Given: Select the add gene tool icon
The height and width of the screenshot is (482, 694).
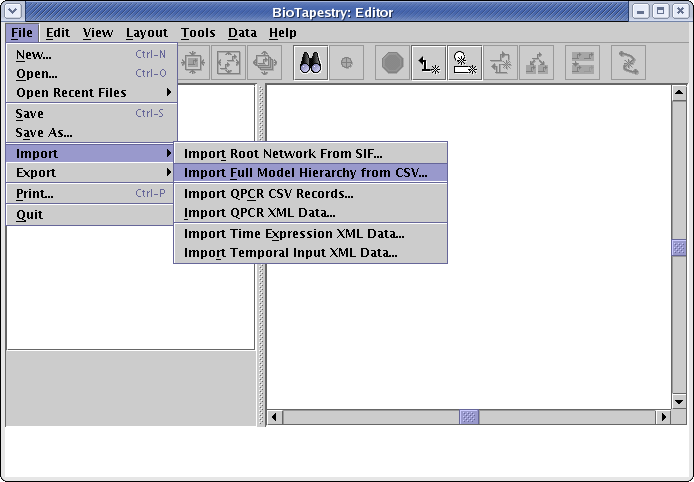Looking at the screenshot, I should (x=464, y=63).
